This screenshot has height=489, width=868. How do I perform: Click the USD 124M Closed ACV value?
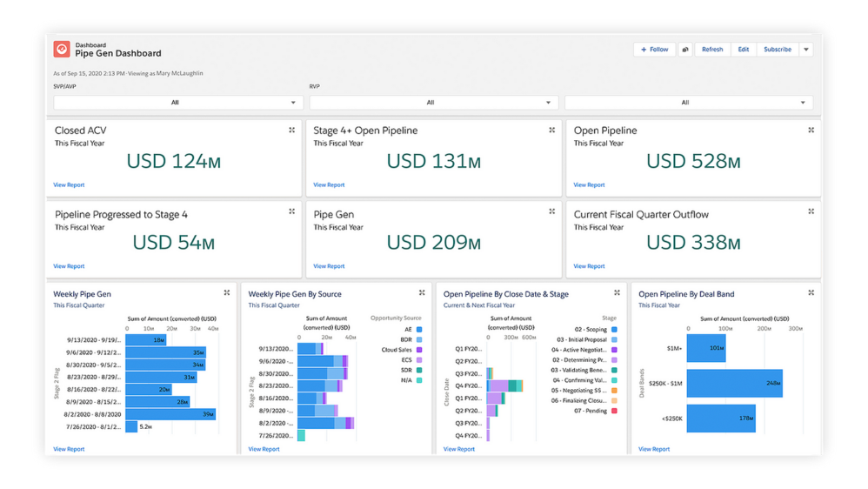point(174,161)
